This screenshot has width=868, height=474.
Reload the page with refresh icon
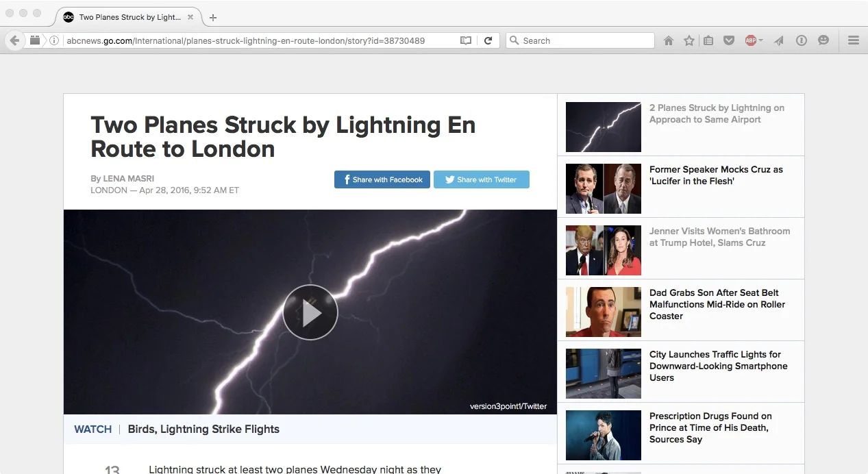(488, 41)
